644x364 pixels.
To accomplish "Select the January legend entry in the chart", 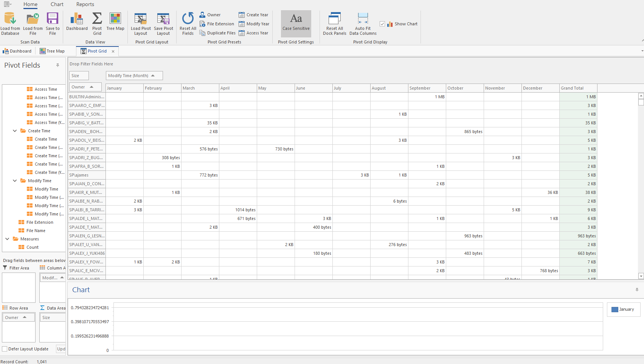I will [x=624, y=309].
